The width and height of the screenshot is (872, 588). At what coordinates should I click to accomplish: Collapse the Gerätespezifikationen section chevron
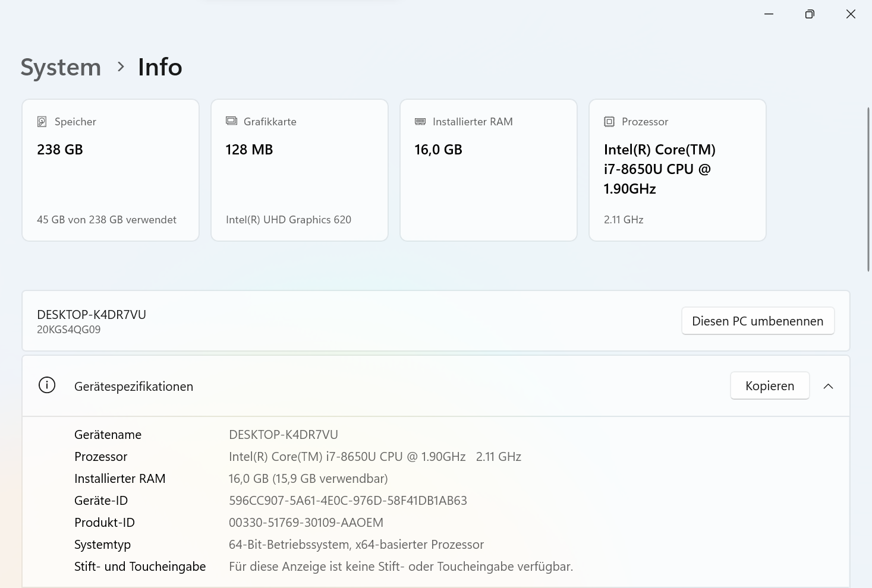pos(828,386)
